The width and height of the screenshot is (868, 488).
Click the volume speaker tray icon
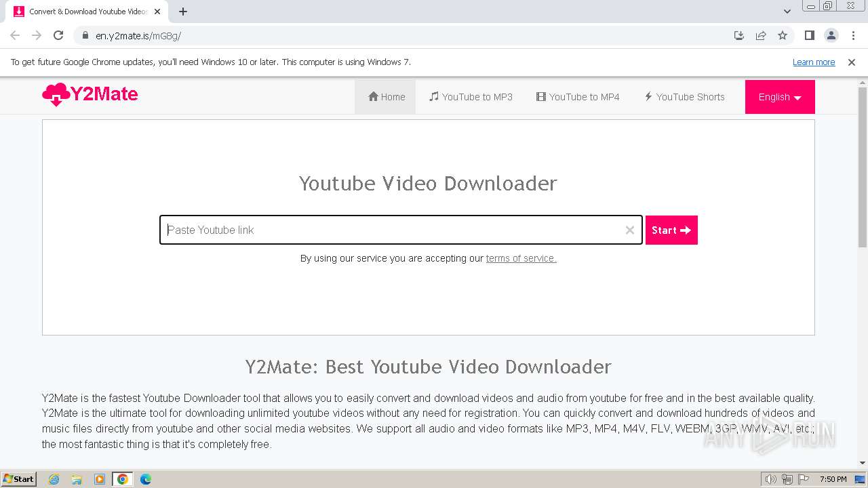[771, 479]
